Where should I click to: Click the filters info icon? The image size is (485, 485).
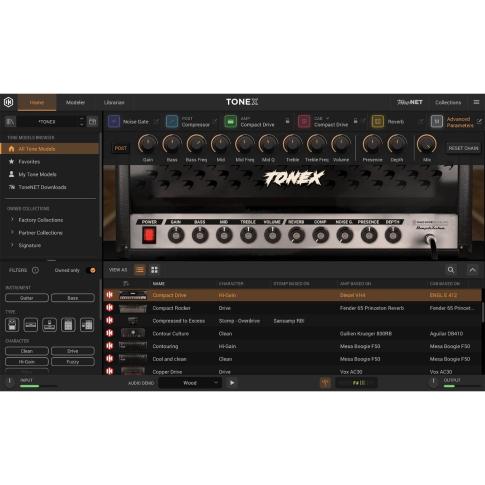[x=35, y=270]
